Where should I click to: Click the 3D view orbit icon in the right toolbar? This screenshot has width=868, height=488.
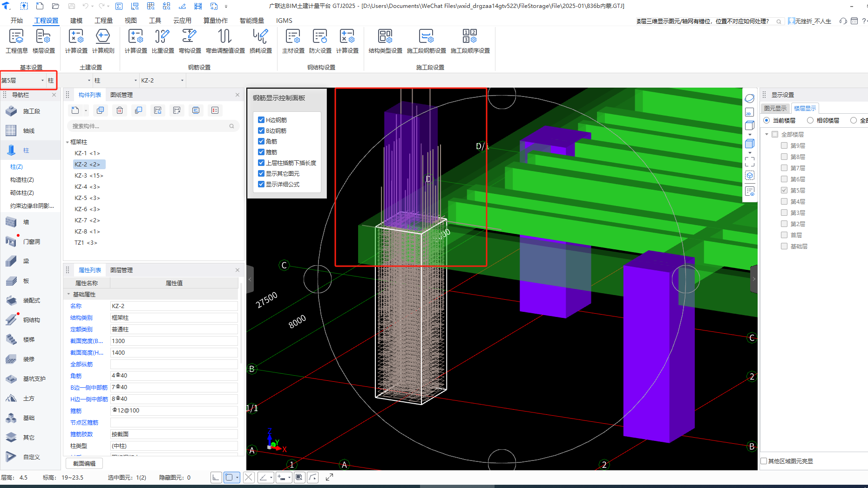[749, 98]
